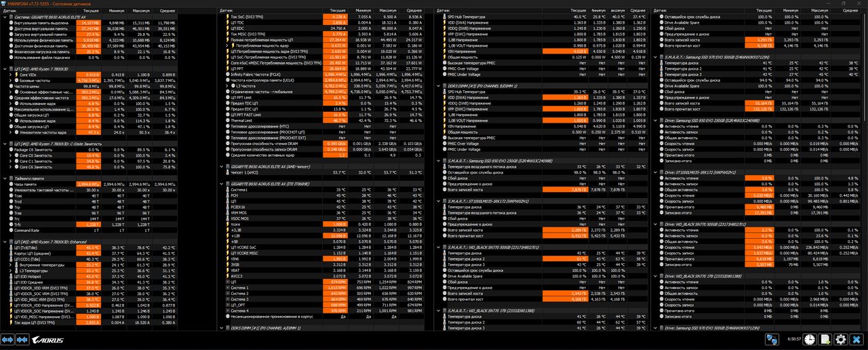Click the thermometer icon beside VRM MOS

tap(227, 212)
